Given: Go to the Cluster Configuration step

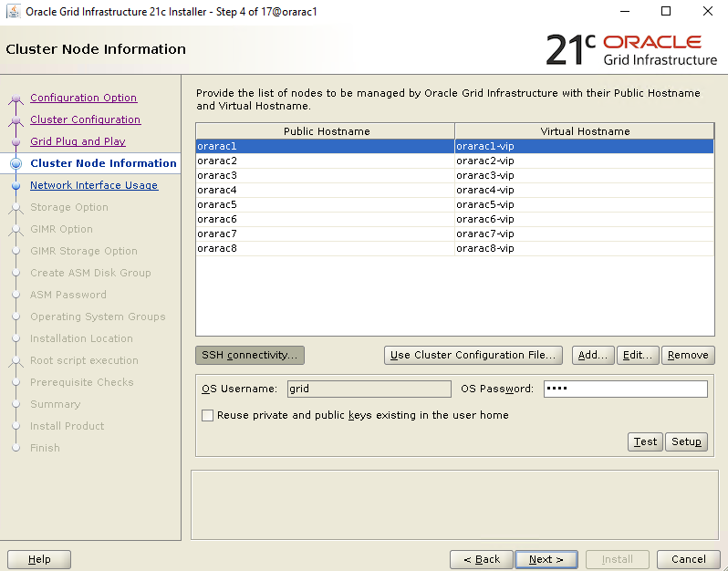Looking at the screenshot, I should (86, 119).
